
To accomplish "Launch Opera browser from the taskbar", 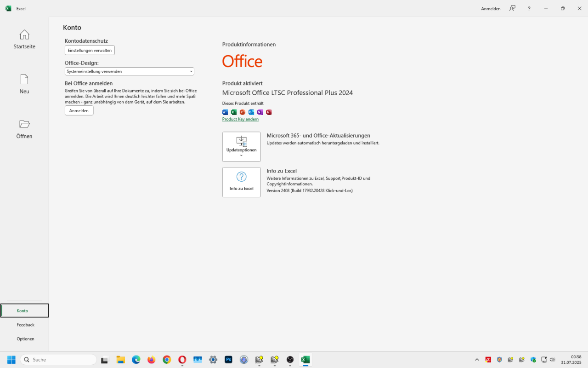I will click(x=182, y=360).
